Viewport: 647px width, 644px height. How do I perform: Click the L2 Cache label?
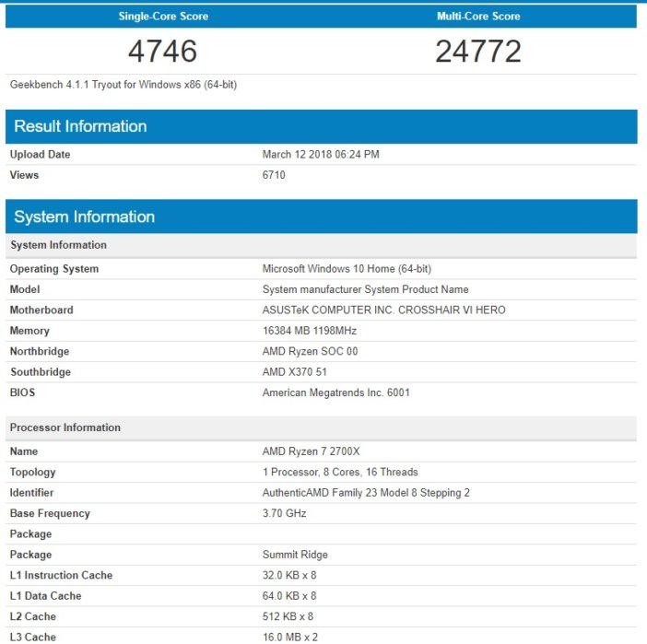[x=32, y=616]
